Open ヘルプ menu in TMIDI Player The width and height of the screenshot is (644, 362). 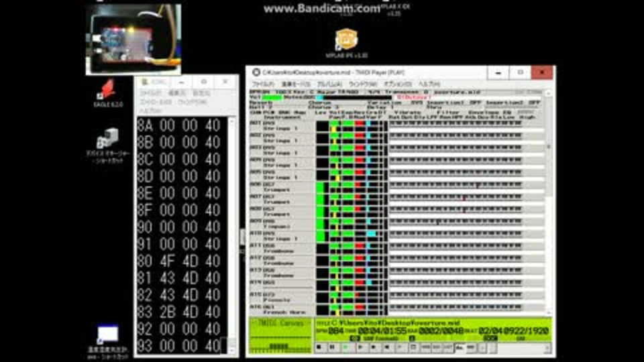tap(429, 84)
